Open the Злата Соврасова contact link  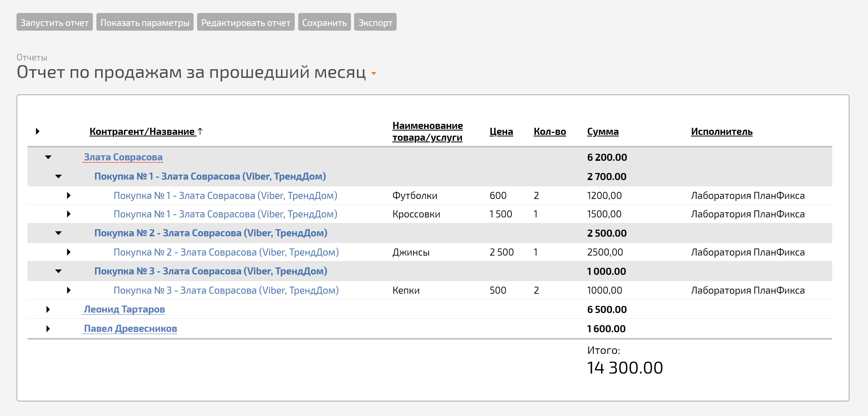123,157
